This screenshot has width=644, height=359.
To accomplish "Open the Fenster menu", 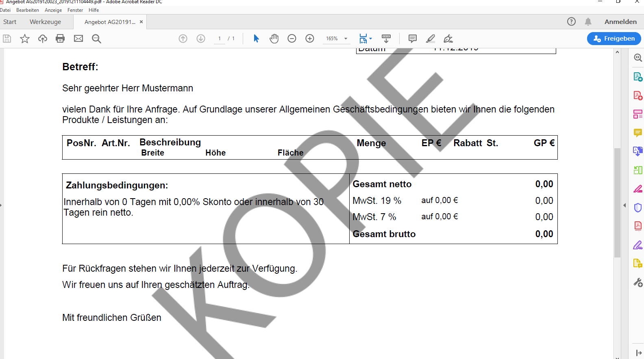I will point(75,10).
